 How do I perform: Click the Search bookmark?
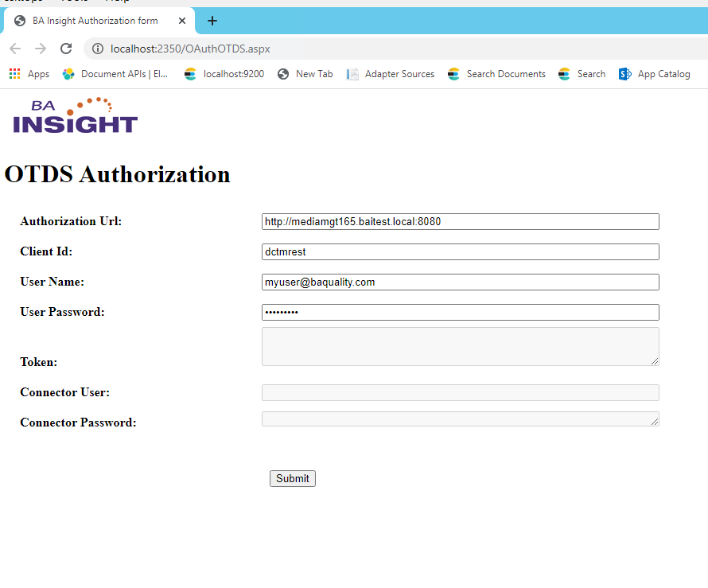point(582,74)
